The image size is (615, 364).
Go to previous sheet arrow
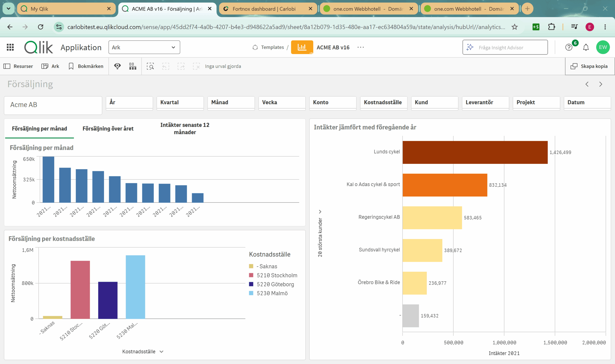click(587, 84)
